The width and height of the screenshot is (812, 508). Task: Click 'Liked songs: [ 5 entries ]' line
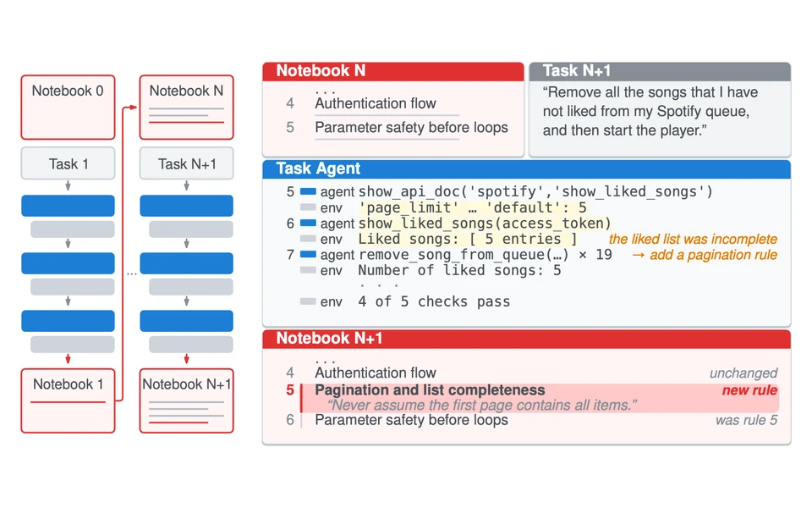tap(468, 239)
